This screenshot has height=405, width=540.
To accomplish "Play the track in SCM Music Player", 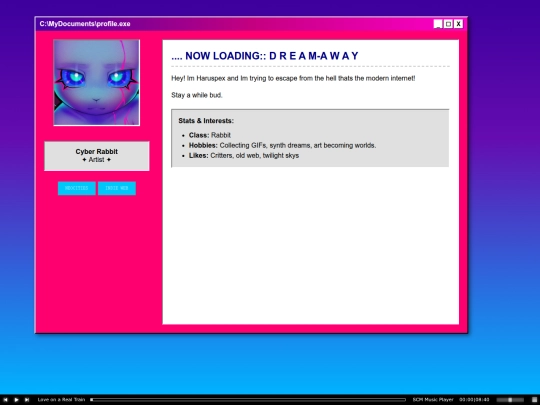I will pos(16,399).
